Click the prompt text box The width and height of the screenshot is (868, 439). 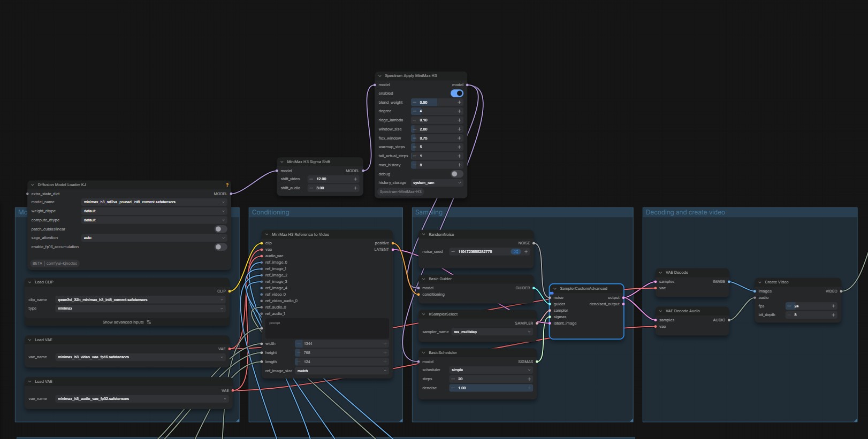pos(327,328)
